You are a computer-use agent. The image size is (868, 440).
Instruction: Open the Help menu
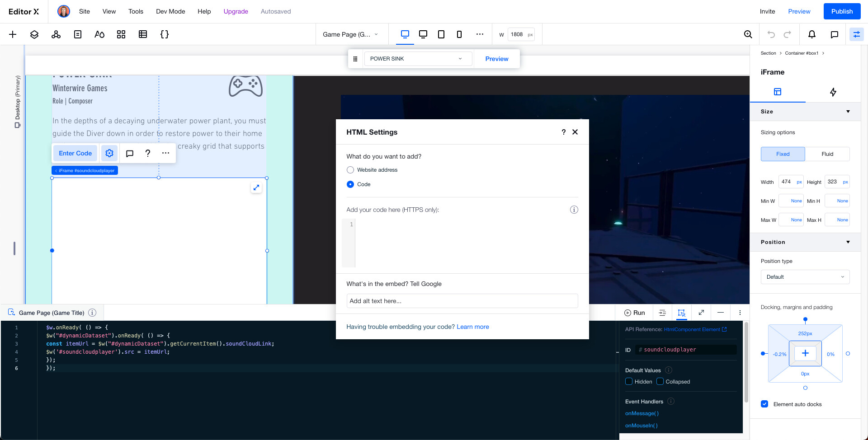point(204,11)
